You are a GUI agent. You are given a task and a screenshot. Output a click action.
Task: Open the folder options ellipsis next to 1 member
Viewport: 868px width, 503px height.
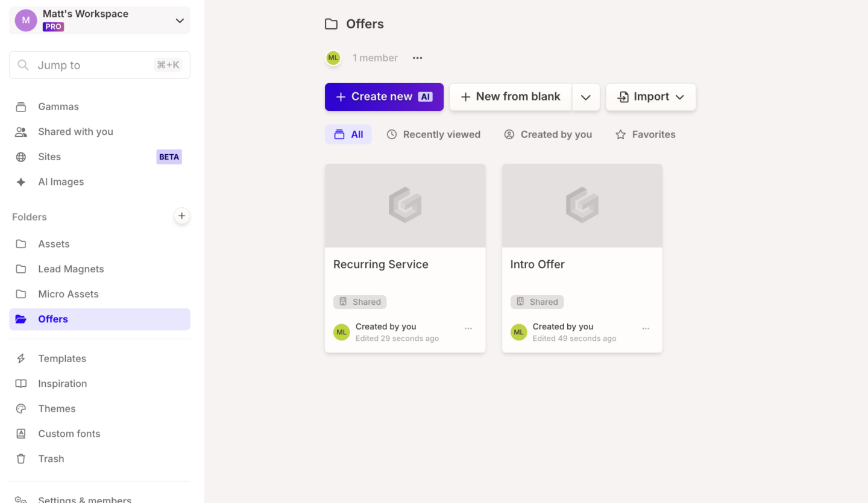click(418, 58)
